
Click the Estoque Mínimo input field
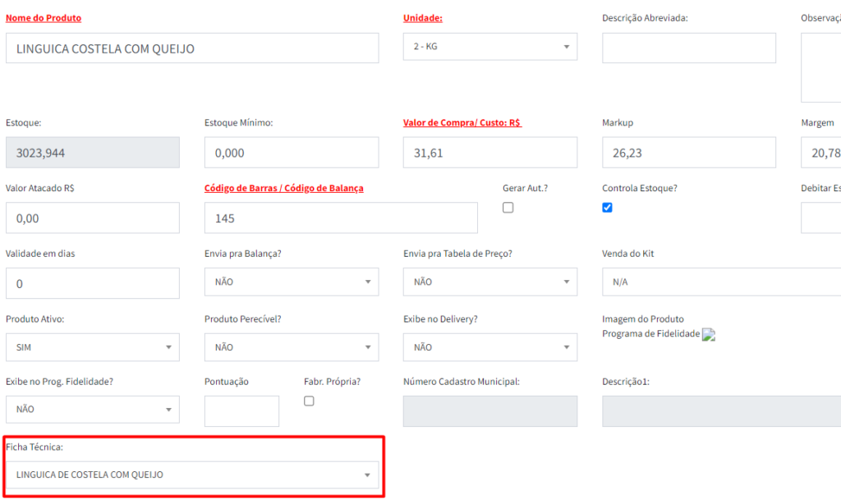(291, 153)
